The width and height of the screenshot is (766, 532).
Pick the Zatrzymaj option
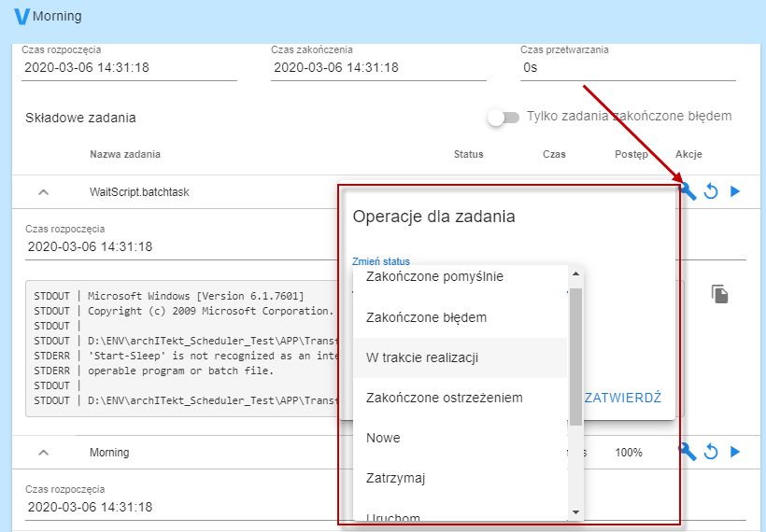pyautogui.click(x=460, y=478)
